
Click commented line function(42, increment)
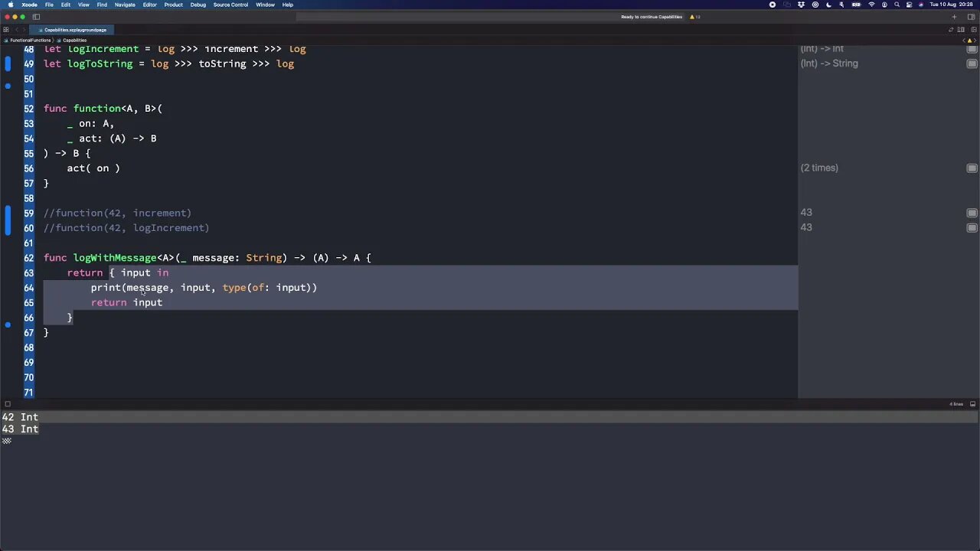click(117, 213)
